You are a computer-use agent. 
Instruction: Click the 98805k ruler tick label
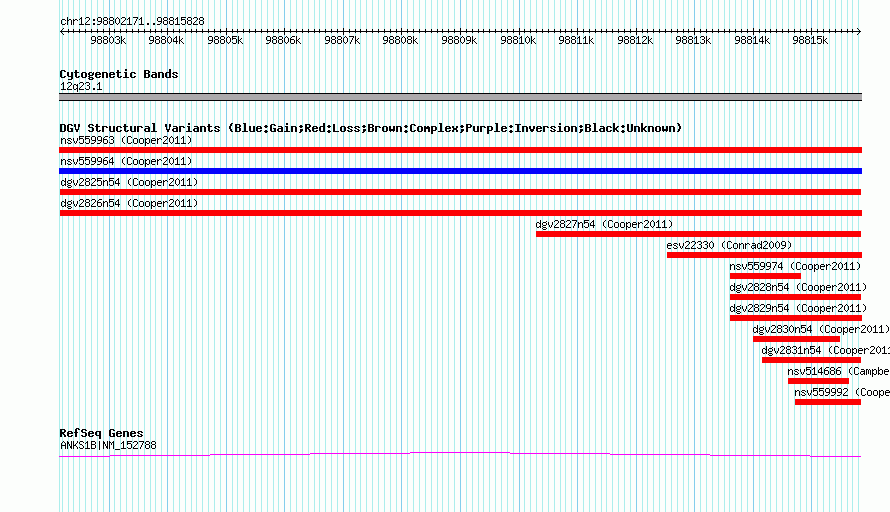coord(225,40)
